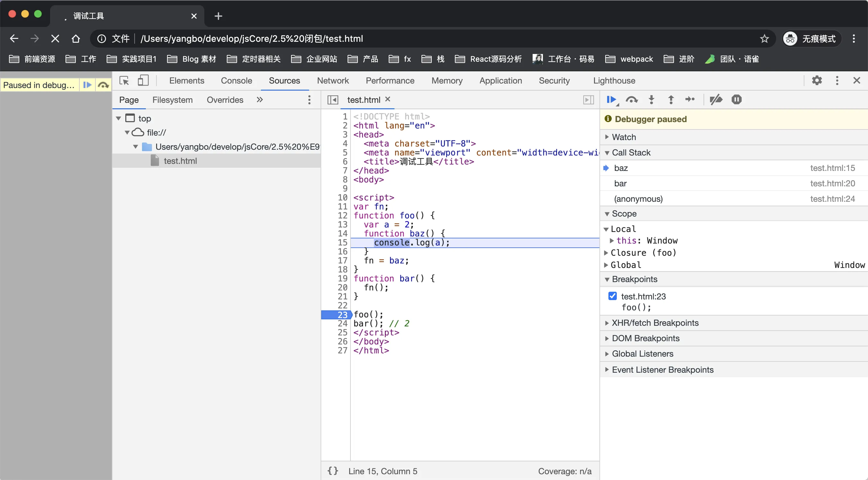This screenshot has height=480, width=868.
Task: Uncheck the test.html:23 breakpoint checkbox
Action: click(613, 296)
